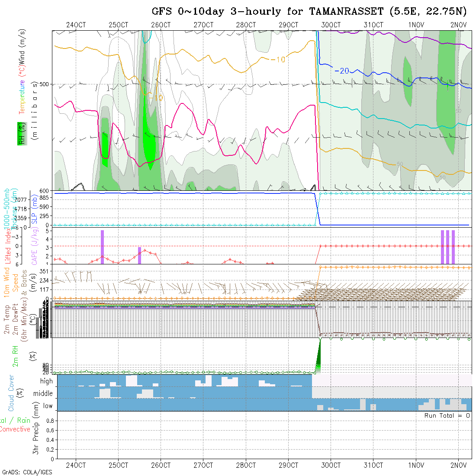Click the 'middle' cloud cover row label

click(43, 393)
